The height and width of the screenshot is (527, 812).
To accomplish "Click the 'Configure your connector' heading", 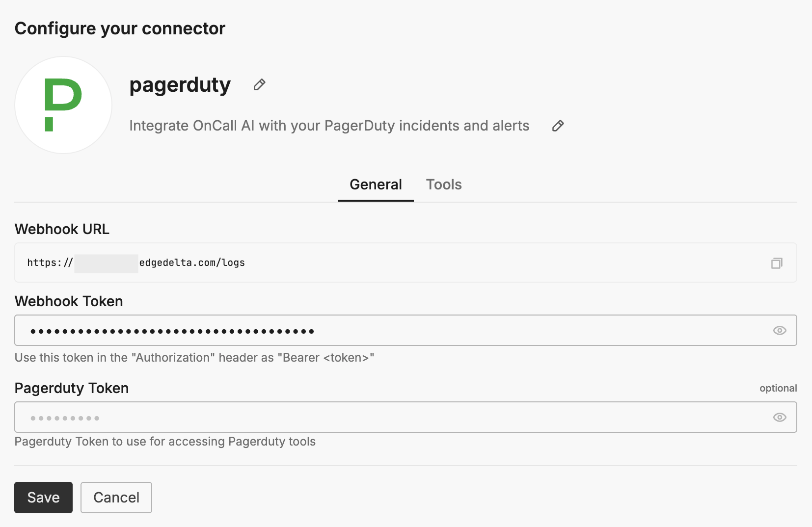I will tap(120, 28).
